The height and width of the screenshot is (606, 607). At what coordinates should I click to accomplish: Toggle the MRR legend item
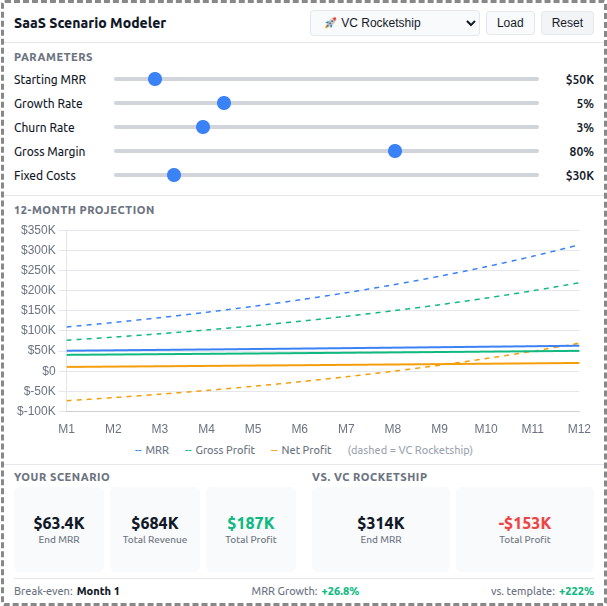click(151, 450)
